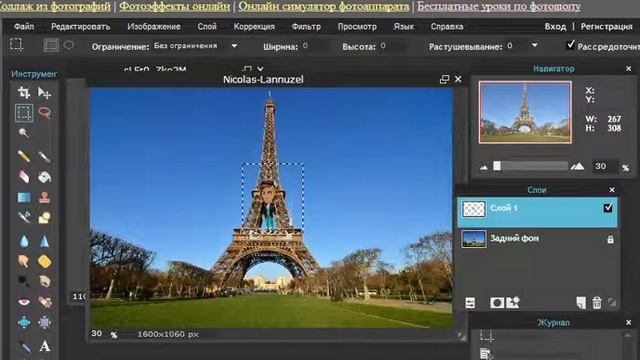The height and width of the screenshot is (360, 640).
Task: Open the Редактировать menu
Action: point(80,27)
